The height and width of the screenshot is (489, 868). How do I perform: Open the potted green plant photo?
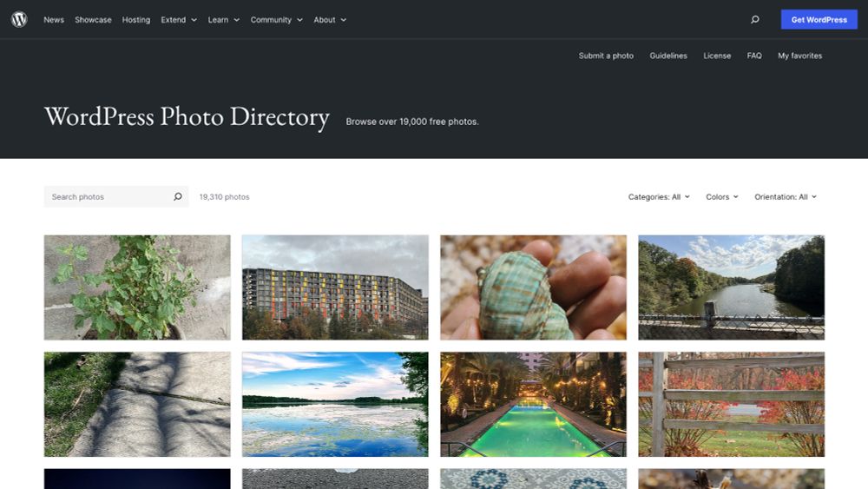click(137, 287)
